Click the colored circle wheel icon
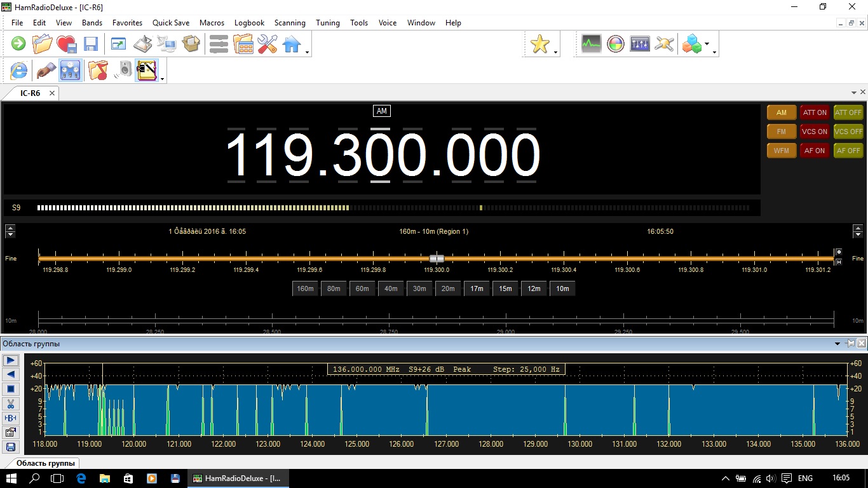868x488 pixels. [615, 44]
